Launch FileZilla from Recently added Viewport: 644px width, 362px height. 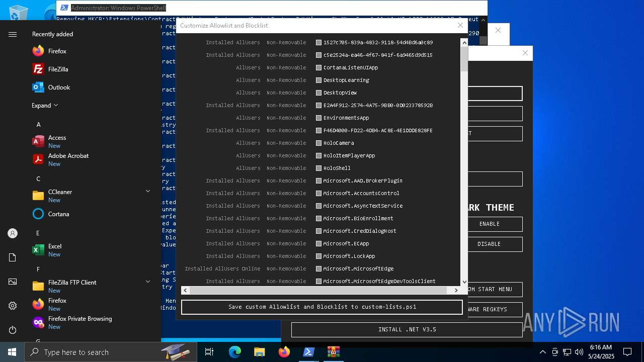coord(50,69)
